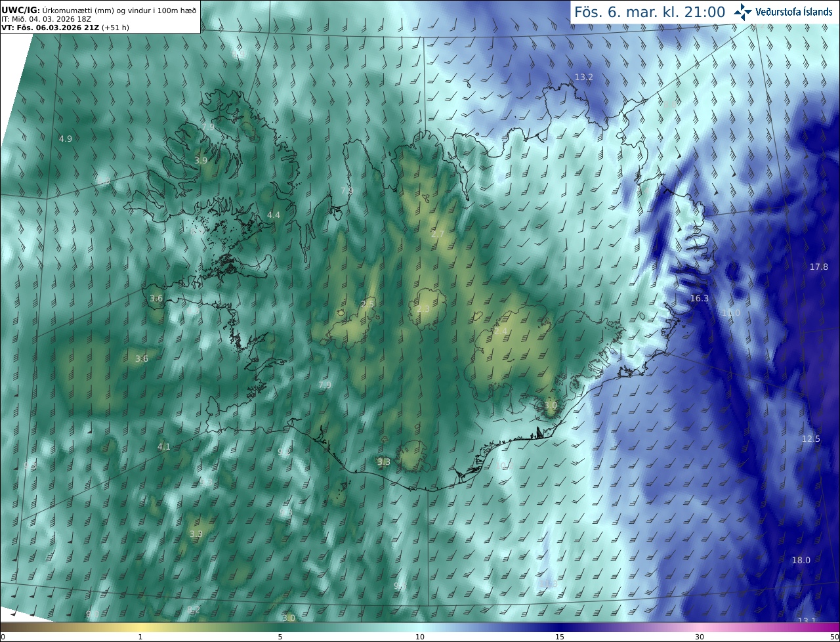Click the 4.1 value on the map
This screenshot has width=840, height=642.
coord(164,447)
